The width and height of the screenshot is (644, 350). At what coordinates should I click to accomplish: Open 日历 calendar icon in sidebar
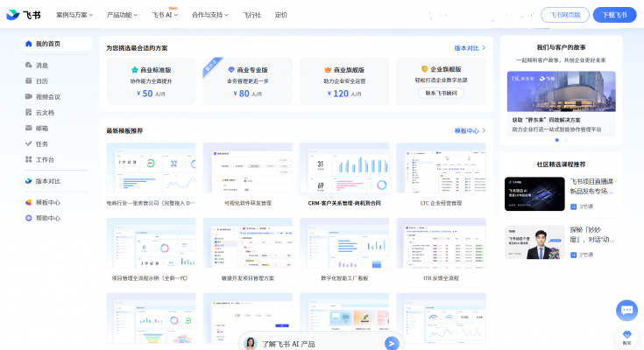coord(28,80)
